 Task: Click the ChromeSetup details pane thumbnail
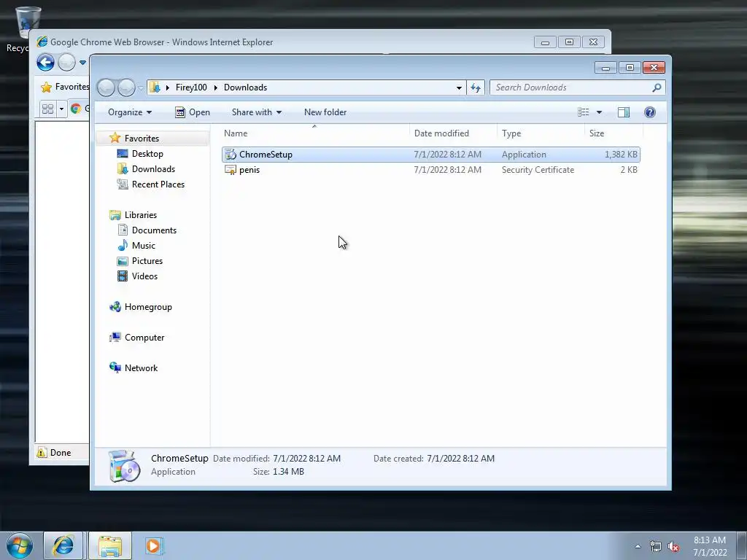(x=124, y=466)
